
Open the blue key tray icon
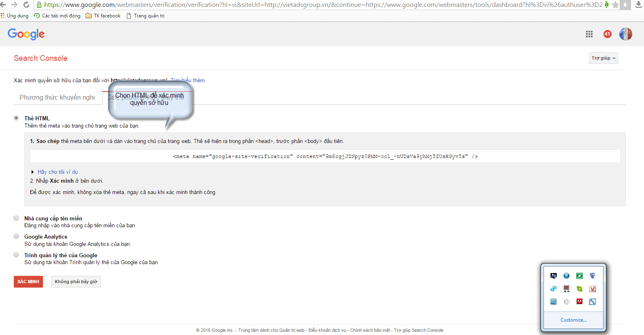(x=593, y=301)
